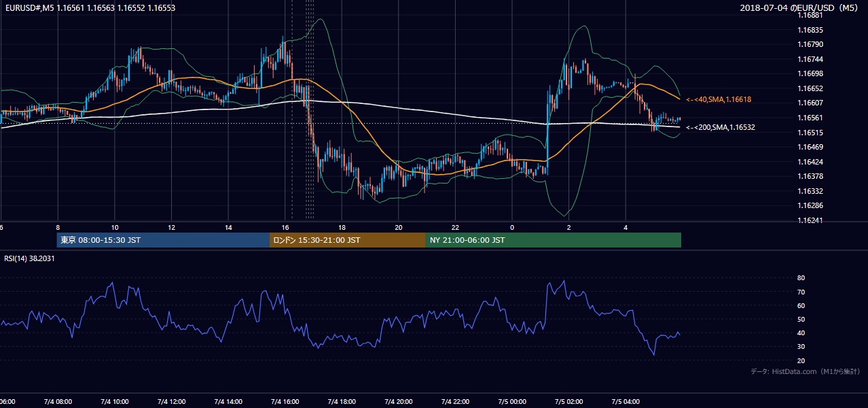The height and width of the screenshot is (408, 868).
Task: Click price level 1.16835 on the axis
Action: pyautogui.click(x=810, y=30)
